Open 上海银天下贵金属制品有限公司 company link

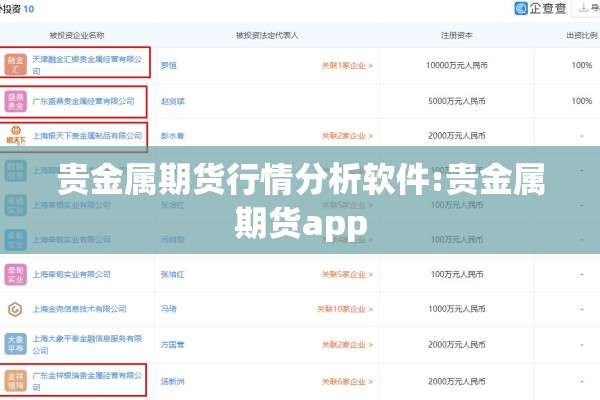pyautogui.click(x=87, y=136)
